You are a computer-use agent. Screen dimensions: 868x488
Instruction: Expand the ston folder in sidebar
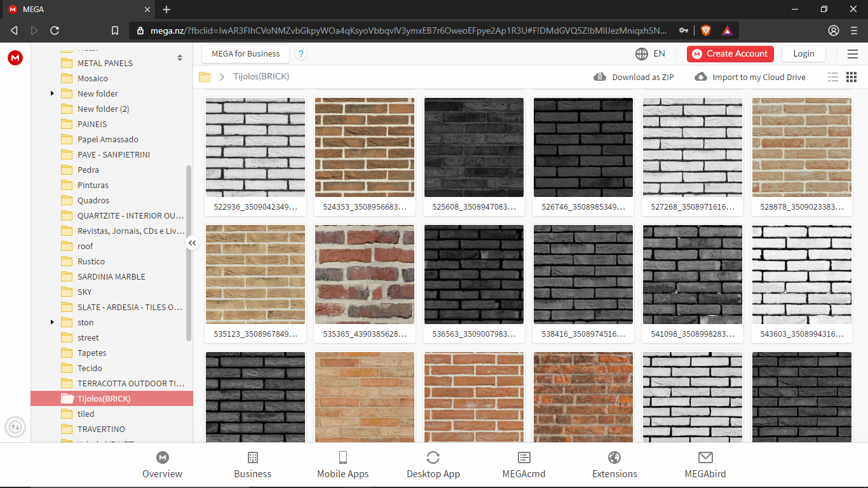(52, 322)
